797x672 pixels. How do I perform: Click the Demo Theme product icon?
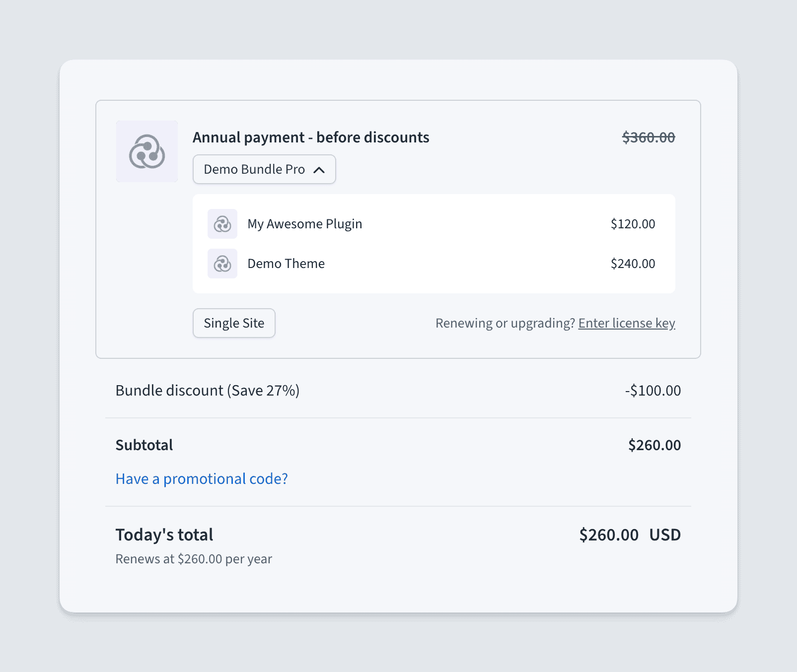pyautogui.click(x=222, y=264)
